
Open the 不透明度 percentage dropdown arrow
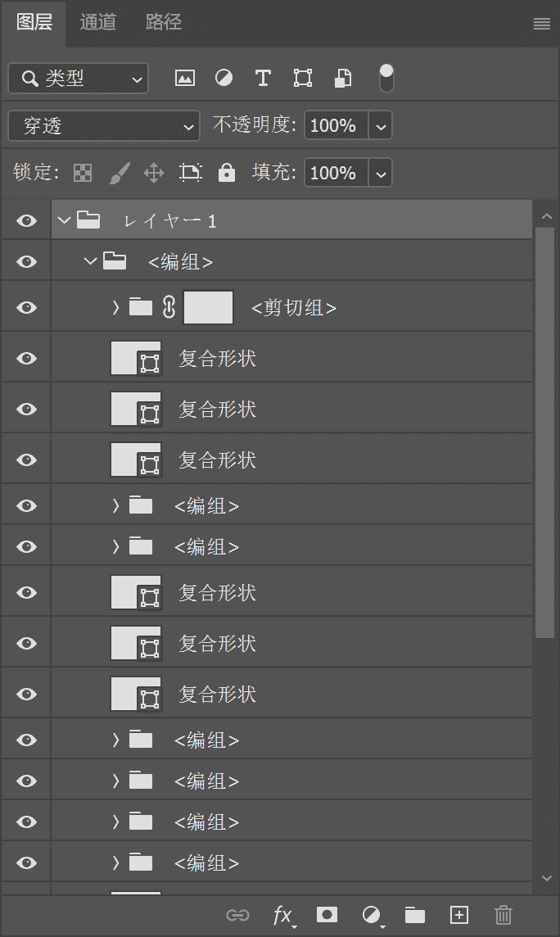(381, 126)
